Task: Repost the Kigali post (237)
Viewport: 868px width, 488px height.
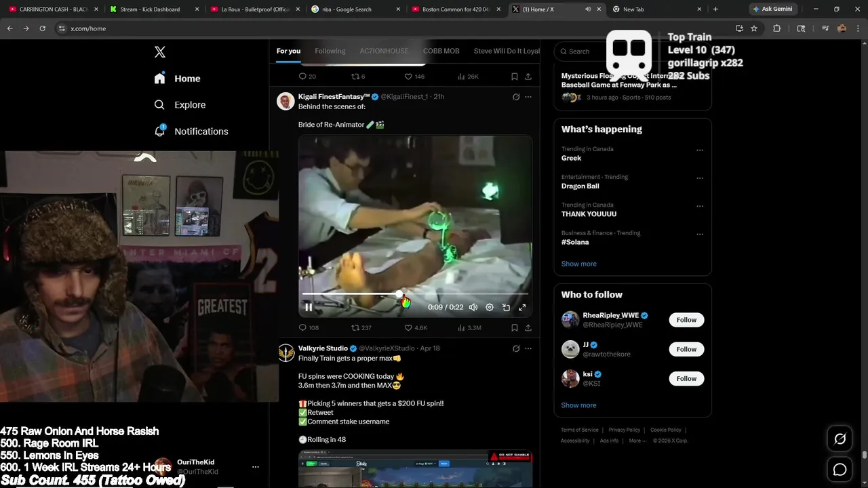Action: (361, 327)
